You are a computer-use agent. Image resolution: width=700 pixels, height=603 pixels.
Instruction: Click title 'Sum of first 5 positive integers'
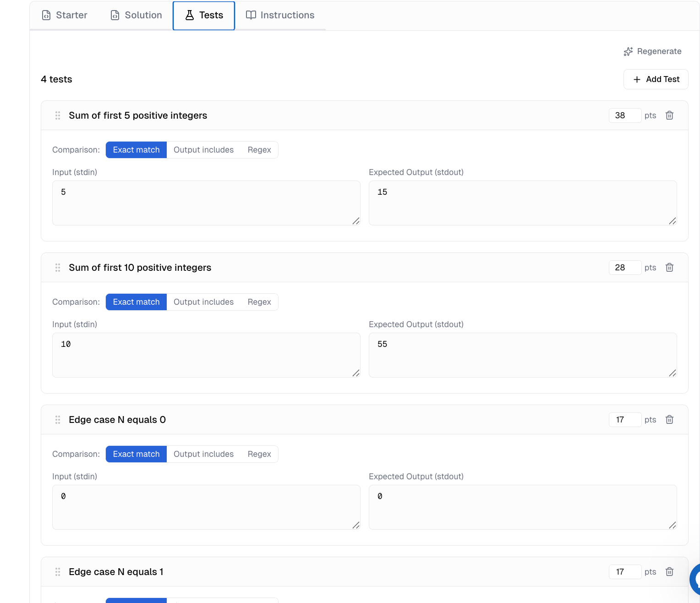138,115
